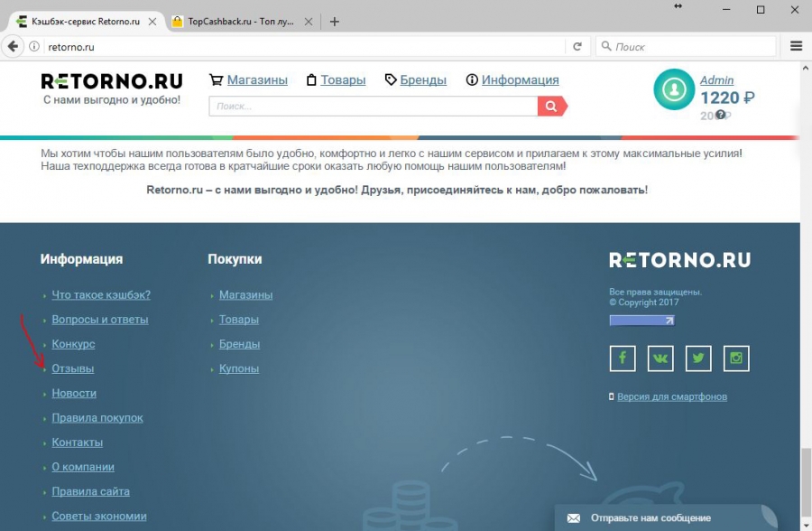Open the Instagram social icon
Viewport: 812px width, 531px height.
tap(736, 359)
